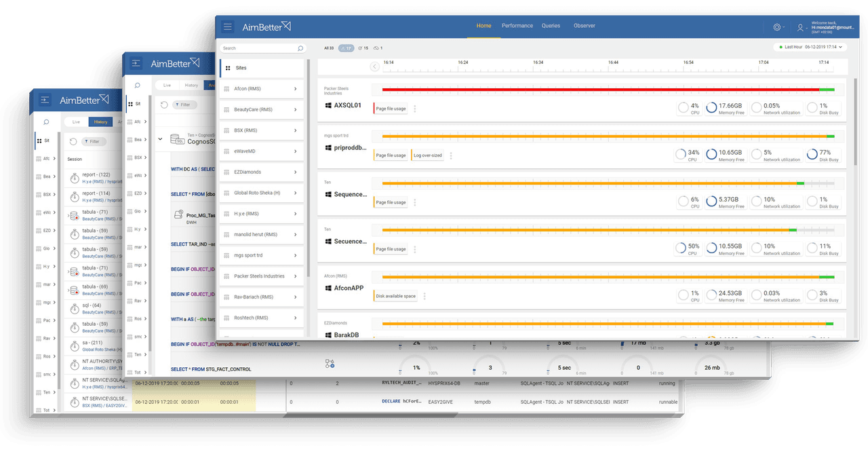Click the Search input field in Home window
868x452 pixels.
[263, 48]
